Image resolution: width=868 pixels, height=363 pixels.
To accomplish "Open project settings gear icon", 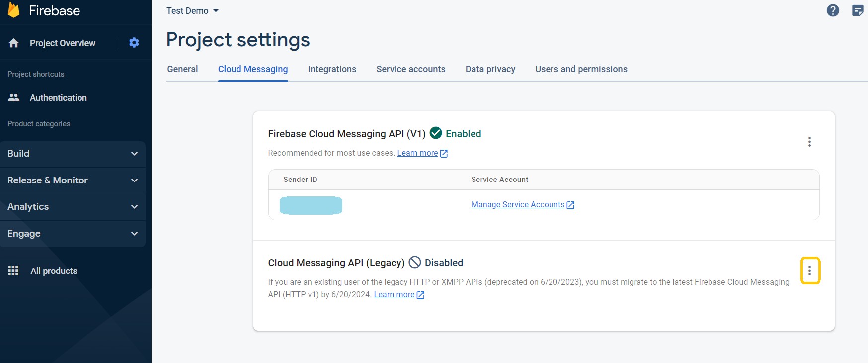I will pyautogui.click(x=134, y=43).
